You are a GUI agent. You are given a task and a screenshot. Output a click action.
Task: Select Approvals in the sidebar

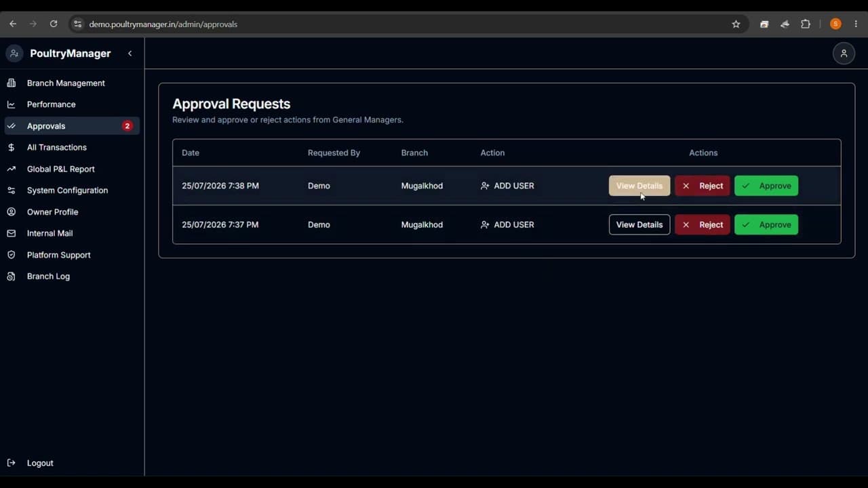(x=72, y=126)
